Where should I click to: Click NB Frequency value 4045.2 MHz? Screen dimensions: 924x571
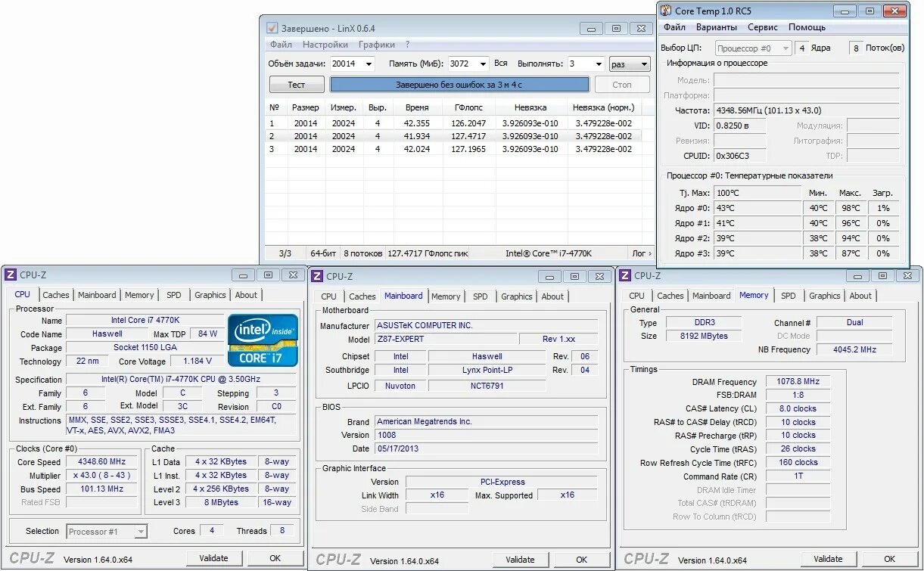[854, 350]
